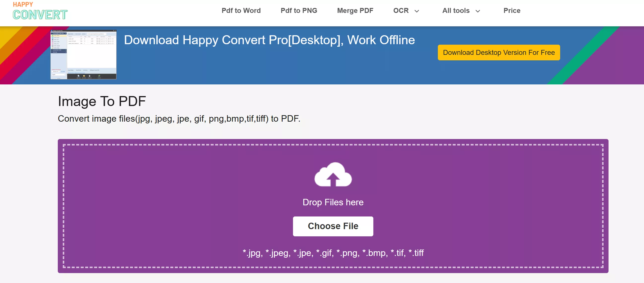Screen dimensions: 644x283
Task: Open the OCR menu label
Action: tap(401, 10)
